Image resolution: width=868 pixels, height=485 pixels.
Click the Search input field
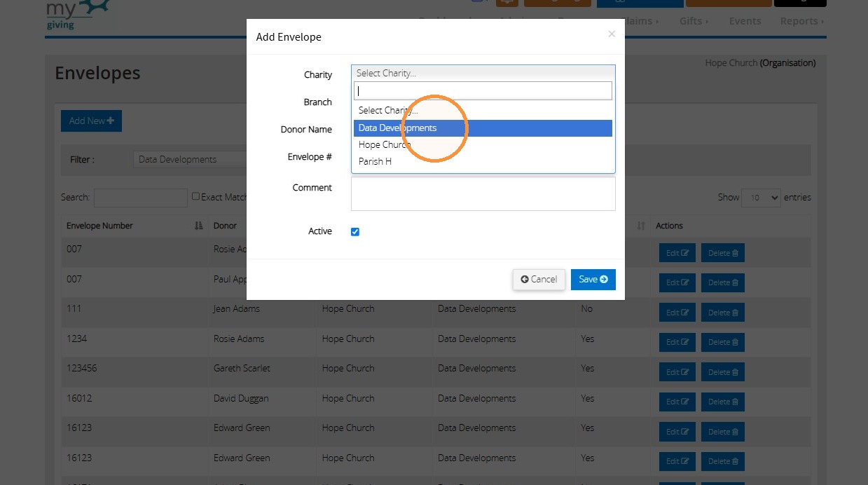(x=141, y=198)
